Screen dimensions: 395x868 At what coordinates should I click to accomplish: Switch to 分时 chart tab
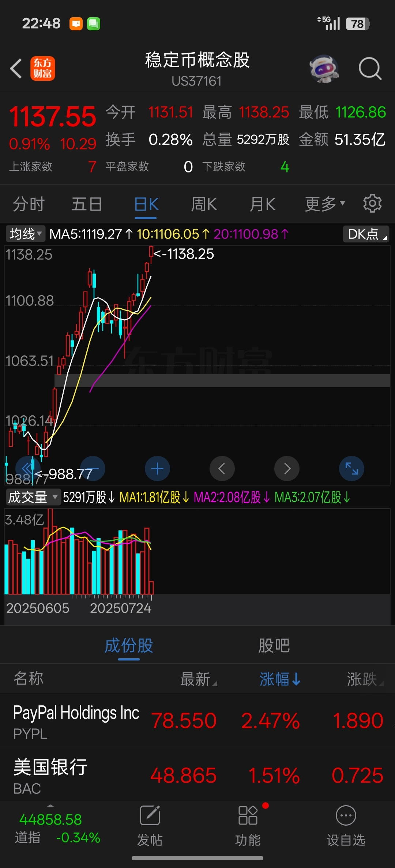pos(29,204)
